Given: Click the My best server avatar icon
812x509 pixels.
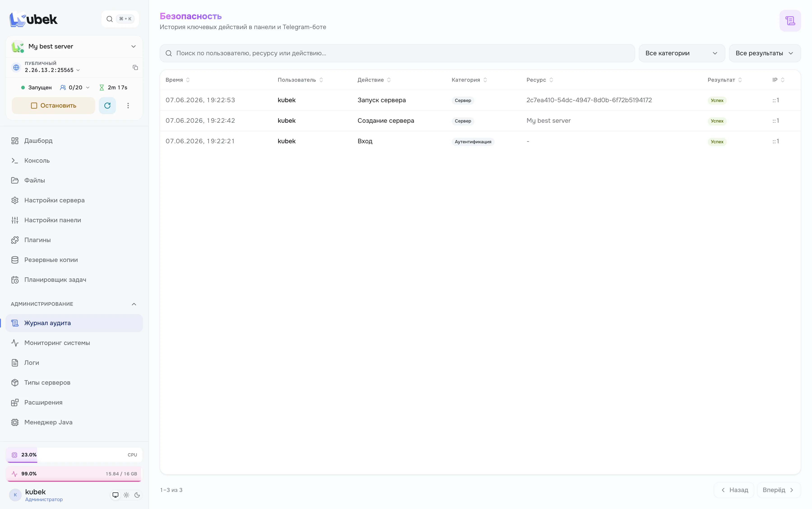Looking at the screenshot, I should tap(18, 46).
